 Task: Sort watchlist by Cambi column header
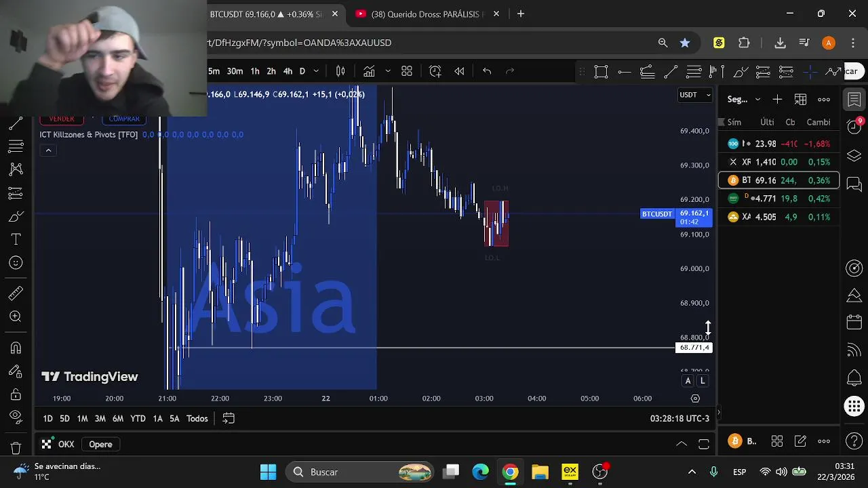point(818,122)
